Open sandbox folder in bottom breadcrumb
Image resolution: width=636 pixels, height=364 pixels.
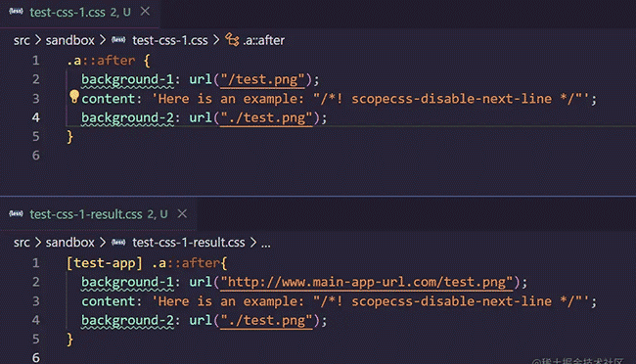[69, 243]
